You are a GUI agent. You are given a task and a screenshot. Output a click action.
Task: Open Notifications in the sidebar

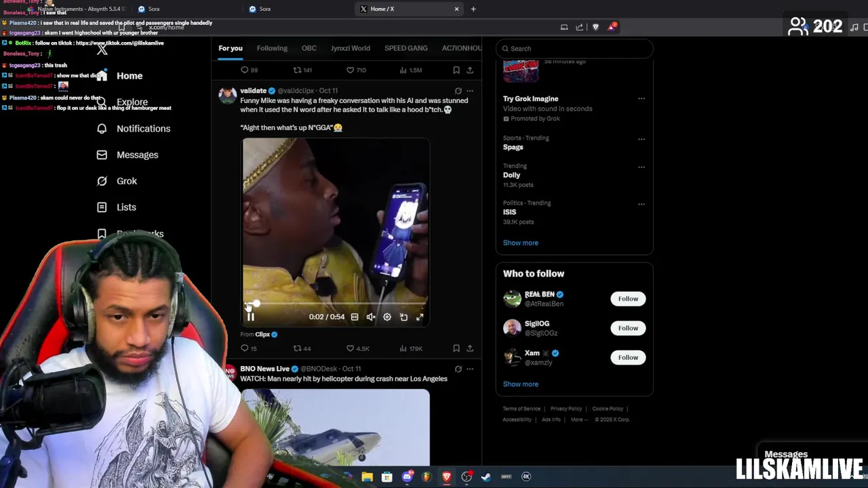click(x=143, y=129)
